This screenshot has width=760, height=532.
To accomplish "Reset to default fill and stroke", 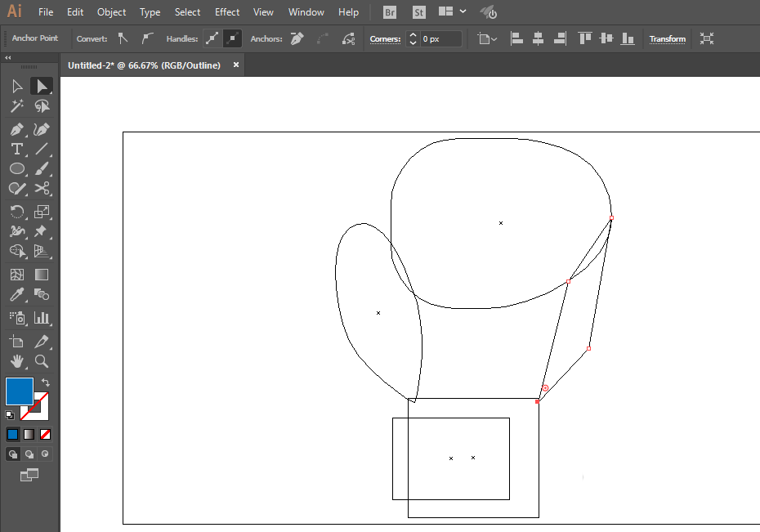I will 10,415.
